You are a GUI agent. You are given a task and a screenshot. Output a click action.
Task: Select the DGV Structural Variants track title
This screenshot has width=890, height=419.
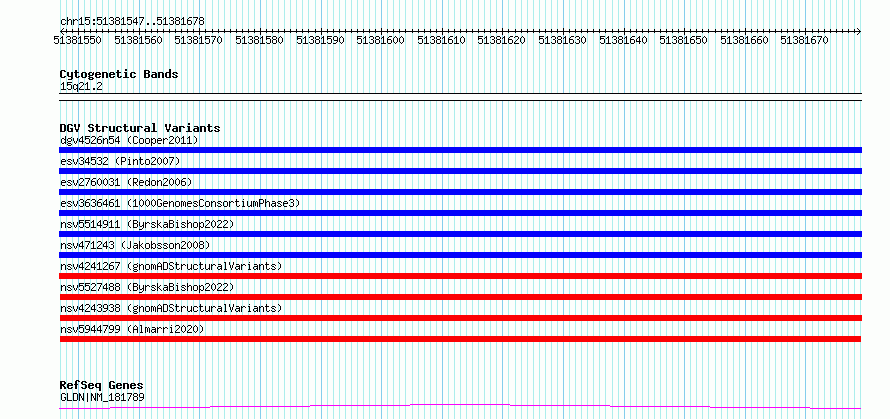coord(140,128)
